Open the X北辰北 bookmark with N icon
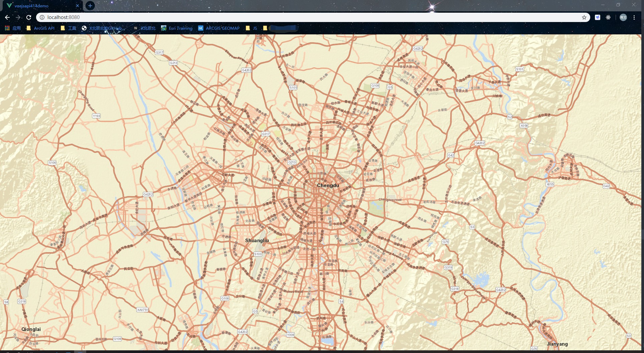The height and width of the screenshot is (353, 644). point(144,28)
